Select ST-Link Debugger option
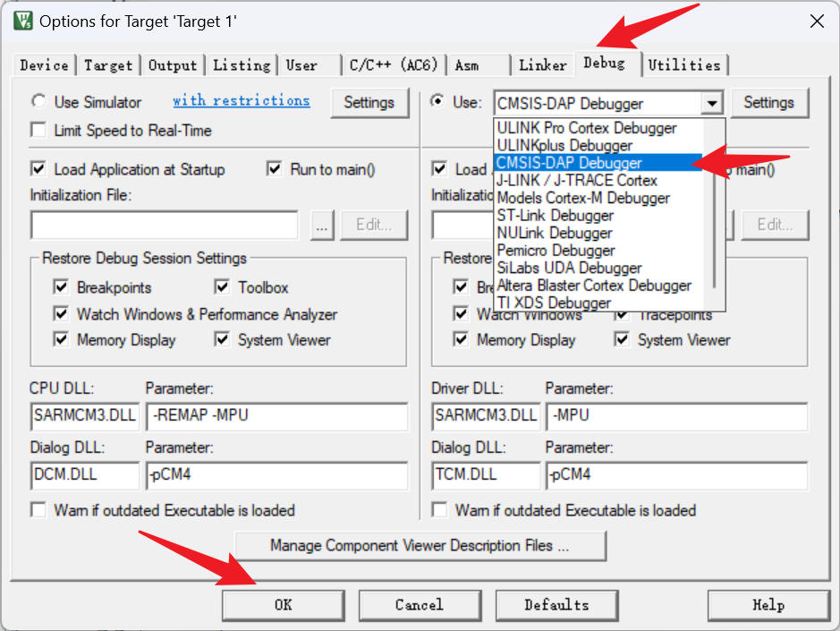This screenshot has width=840, height=631. click(598, 216)
